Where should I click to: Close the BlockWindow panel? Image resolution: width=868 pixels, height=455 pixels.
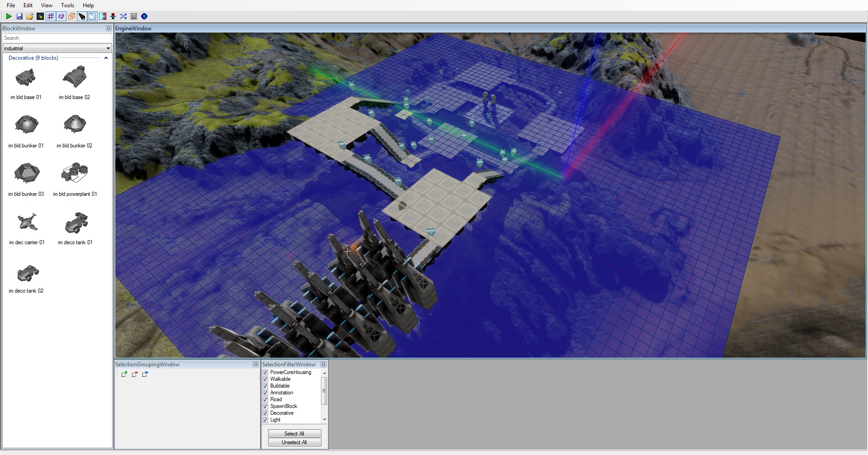click(x=108, y=28)
